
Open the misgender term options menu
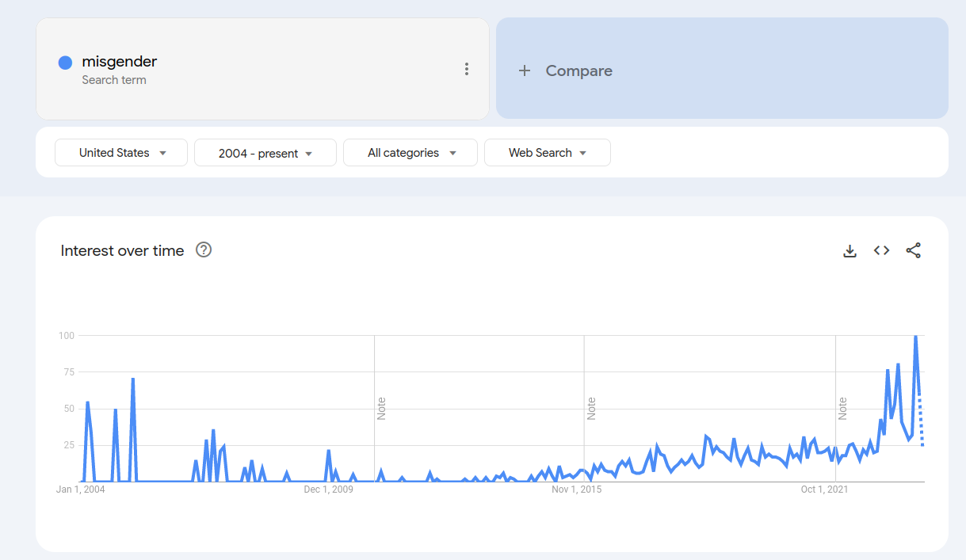tap(467, 69)
